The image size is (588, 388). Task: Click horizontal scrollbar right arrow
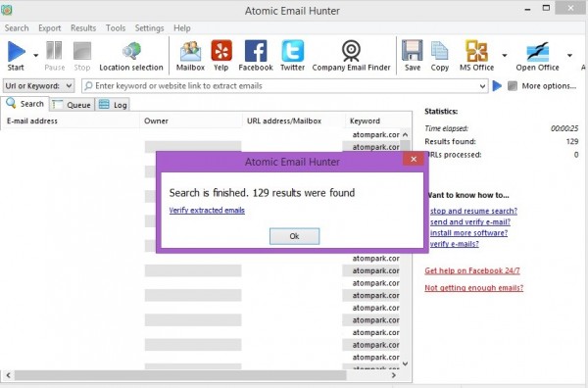click(394, 375)
